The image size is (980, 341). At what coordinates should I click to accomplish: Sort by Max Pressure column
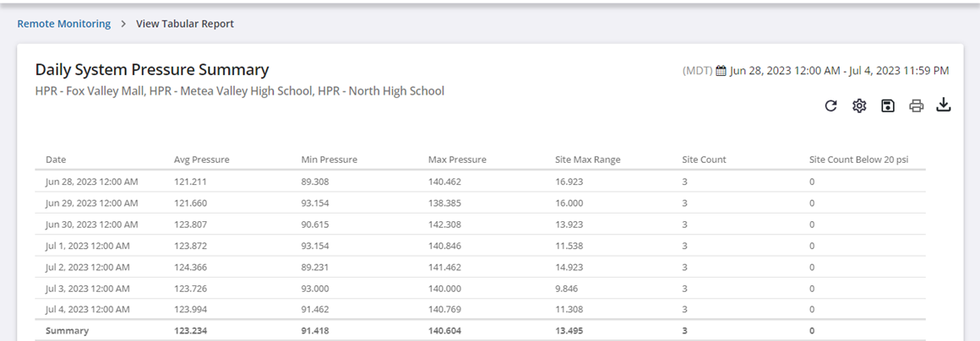click(x=457, y=160)
